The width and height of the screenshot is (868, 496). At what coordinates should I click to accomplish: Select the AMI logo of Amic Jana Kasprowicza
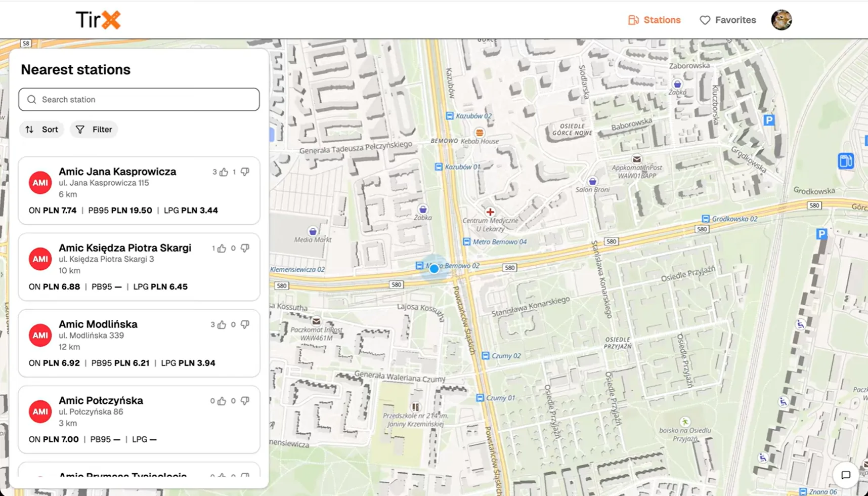coord(40,183)
